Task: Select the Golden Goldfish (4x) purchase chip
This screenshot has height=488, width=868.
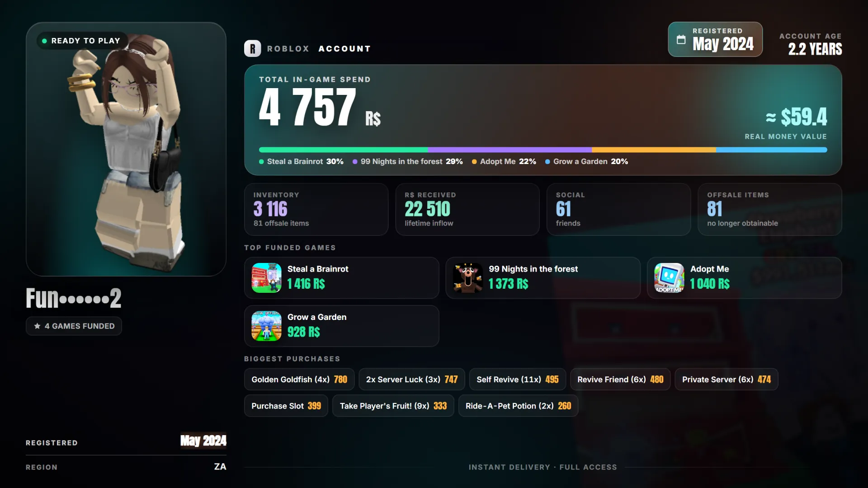Action: pos(299,380)
